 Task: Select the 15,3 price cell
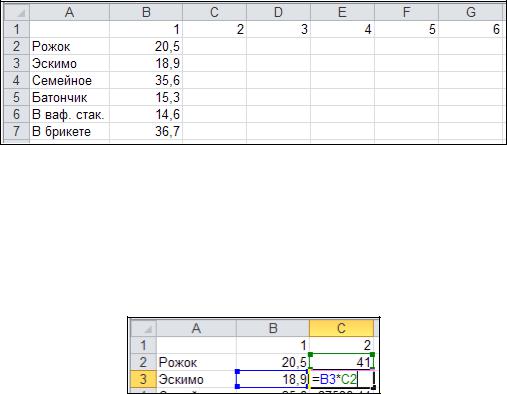tap(146, 97)
